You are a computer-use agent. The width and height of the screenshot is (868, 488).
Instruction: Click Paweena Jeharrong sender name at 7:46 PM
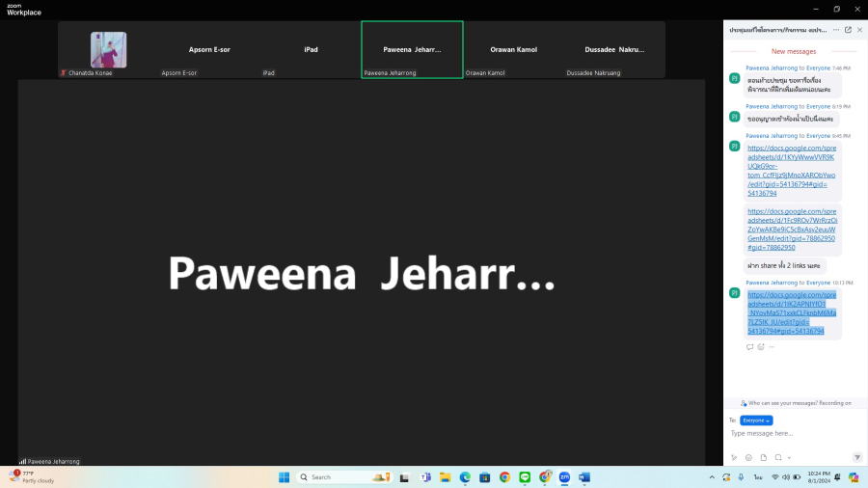[772, 68]
